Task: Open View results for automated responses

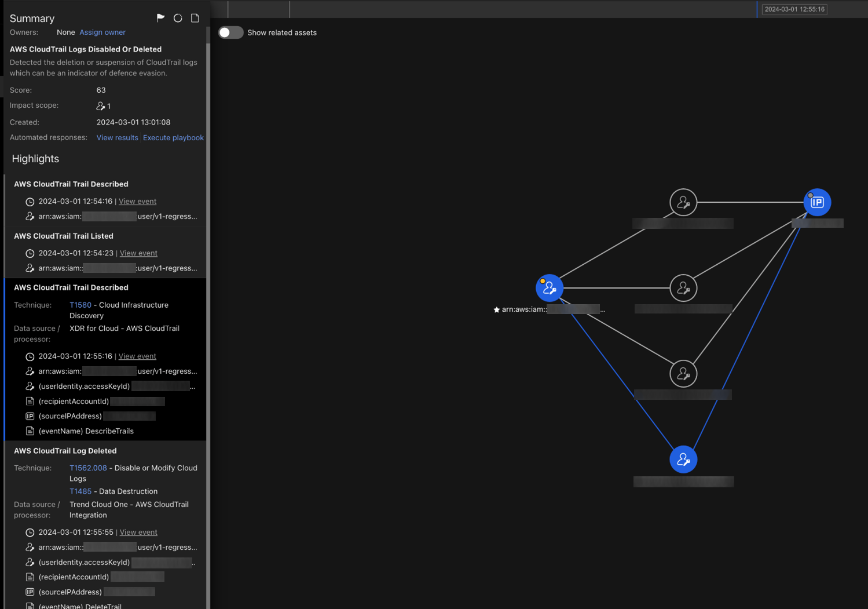Action: click(117, 138)
